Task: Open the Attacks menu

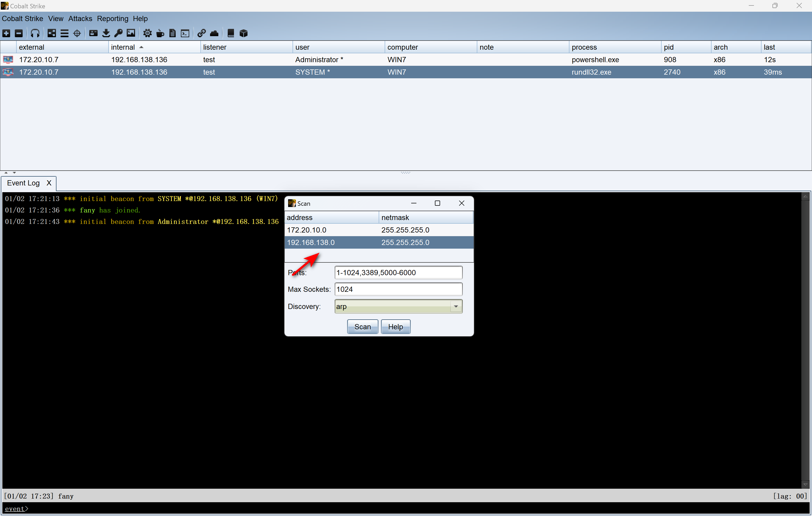Action: click(80, 18)
